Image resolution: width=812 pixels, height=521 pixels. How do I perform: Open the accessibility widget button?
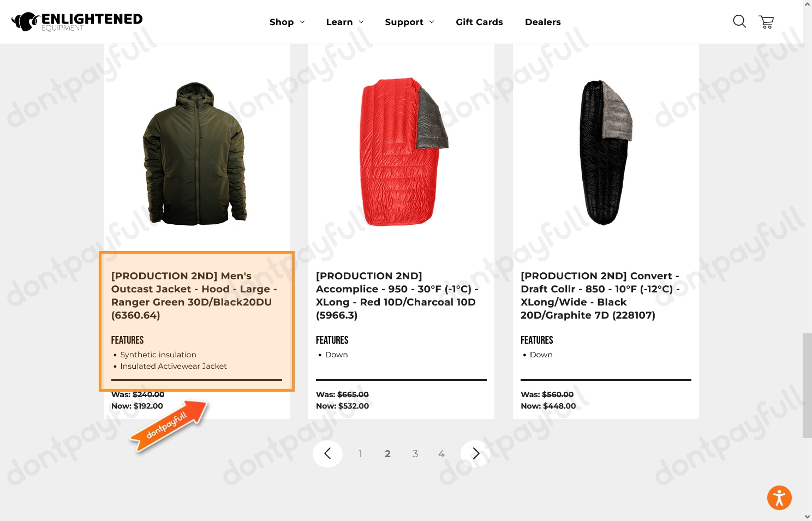(x=779, y=498)
